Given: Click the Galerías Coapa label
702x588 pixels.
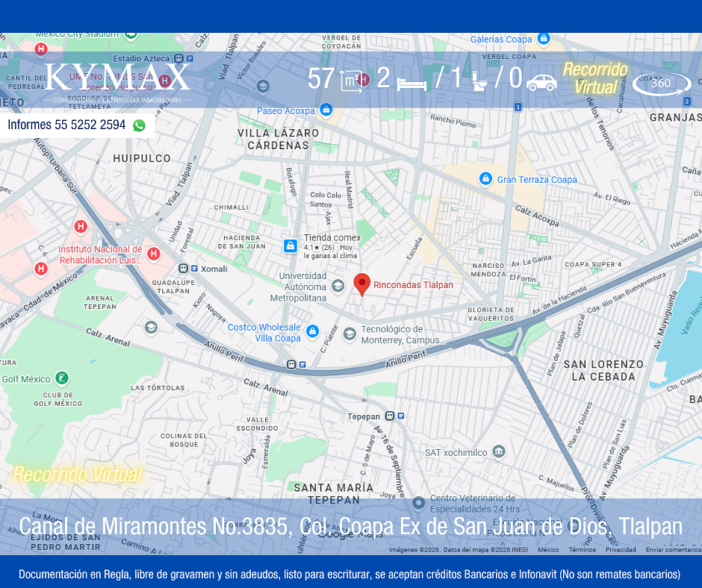Looking at the screenshot, I should tap(501, 40).
